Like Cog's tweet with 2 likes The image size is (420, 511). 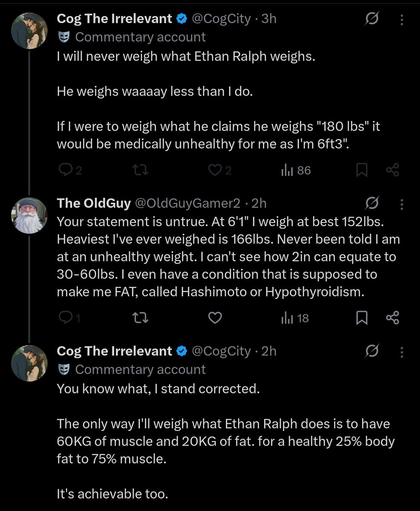click(x=220, y=170)
